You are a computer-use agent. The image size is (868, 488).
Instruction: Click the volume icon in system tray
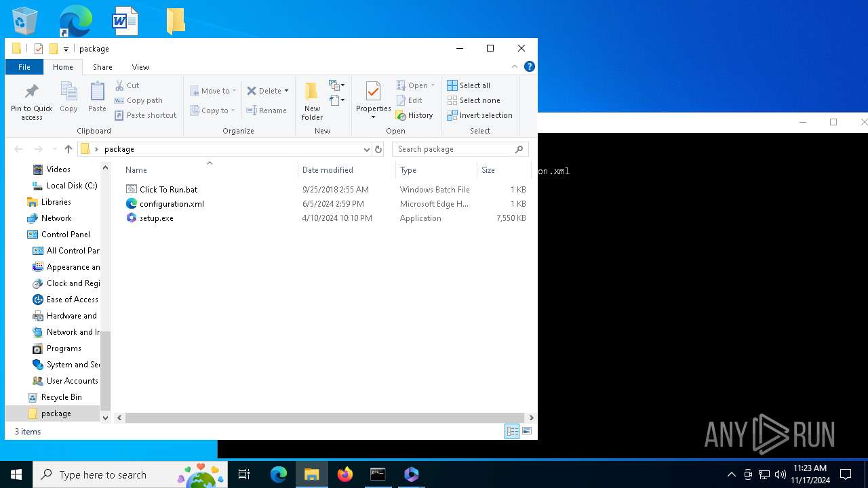coord(780,474)
